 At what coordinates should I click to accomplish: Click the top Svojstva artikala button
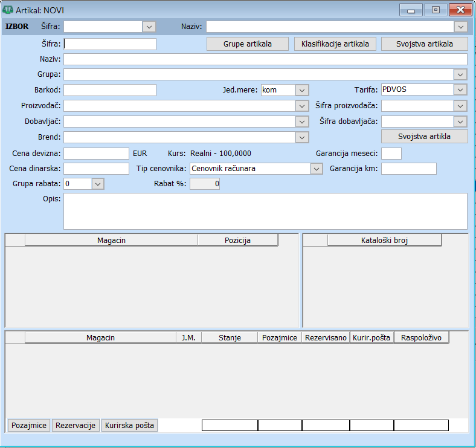424,44
